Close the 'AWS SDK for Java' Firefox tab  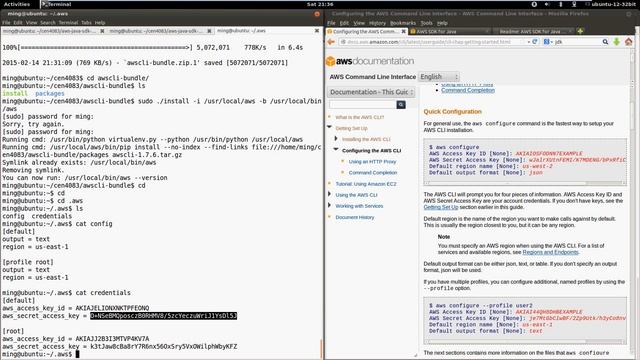click(x=487, y=31)
